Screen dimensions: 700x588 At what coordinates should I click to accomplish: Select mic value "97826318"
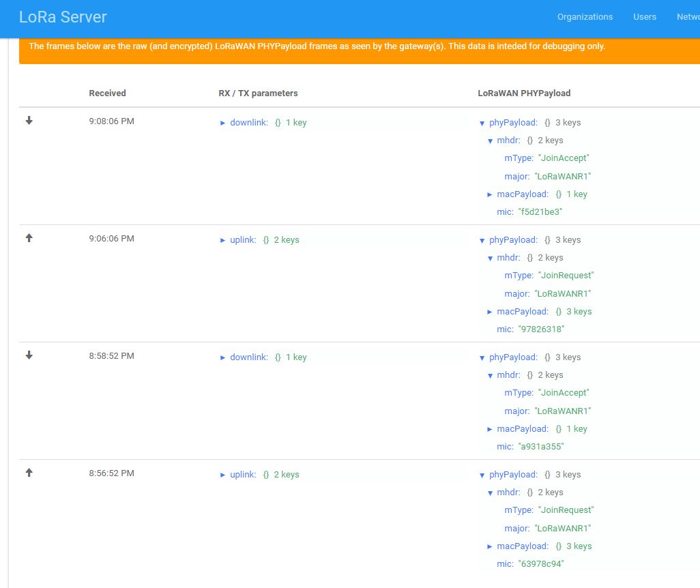click(541, 329)
